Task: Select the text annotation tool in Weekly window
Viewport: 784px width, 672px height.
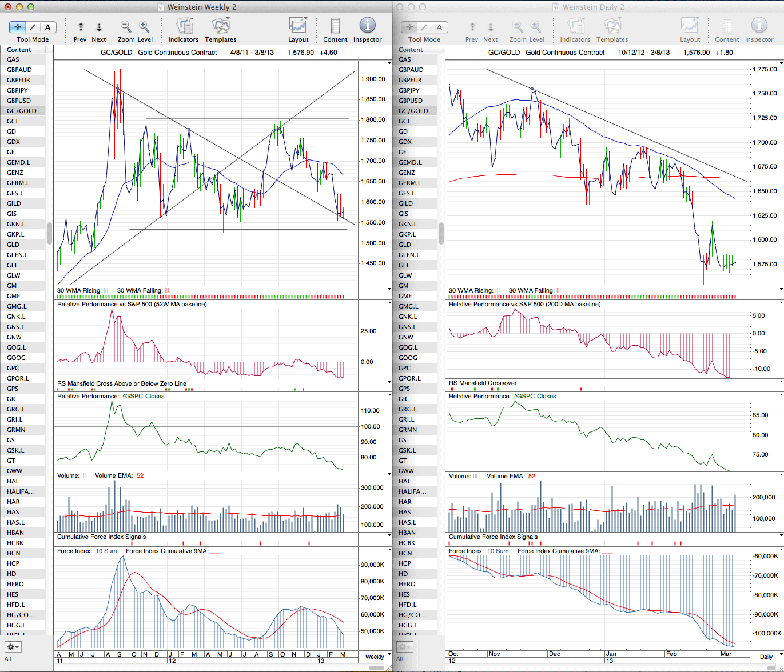Action: pos(47,27)
